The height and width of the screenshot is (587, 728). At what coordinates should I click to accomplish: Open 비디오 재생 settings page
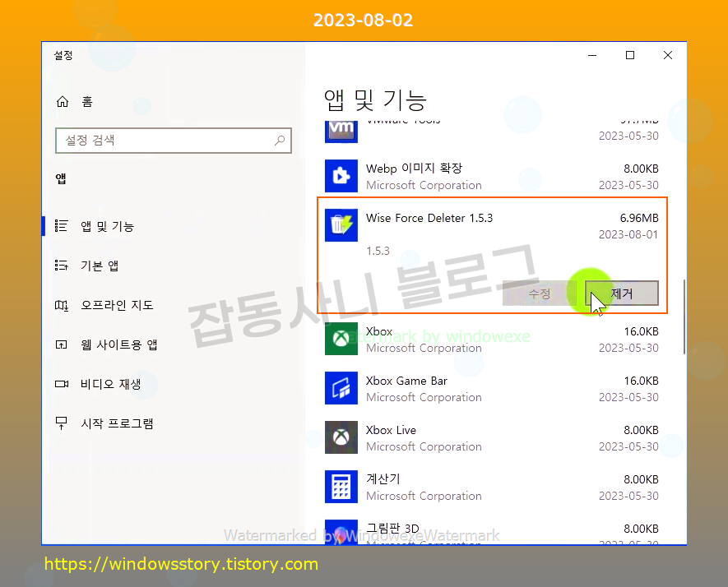coord(110,384)
